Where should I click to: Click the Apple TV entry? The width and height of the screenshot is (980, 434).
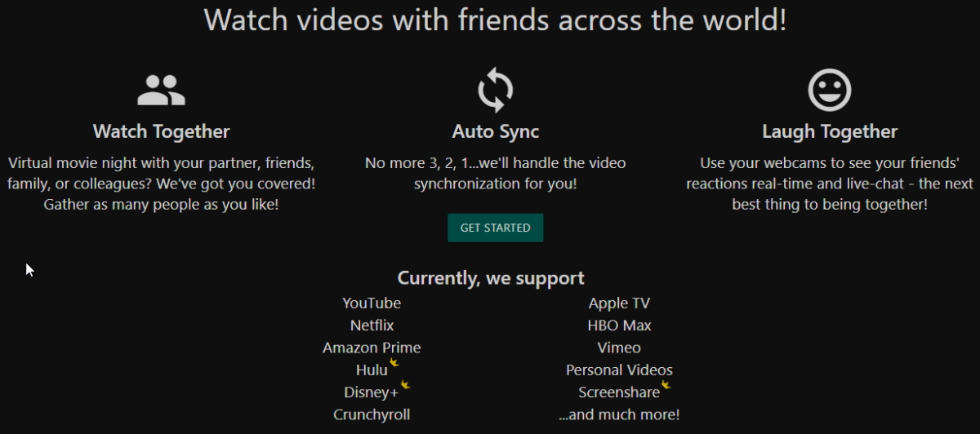[x=619, y=303]
